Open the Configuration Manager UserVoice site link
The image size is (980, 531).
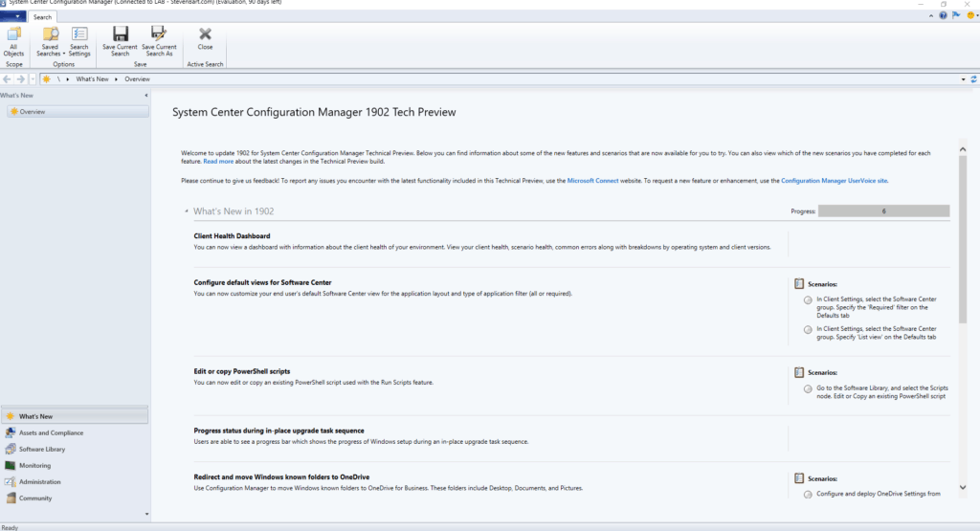click(834, 181)
